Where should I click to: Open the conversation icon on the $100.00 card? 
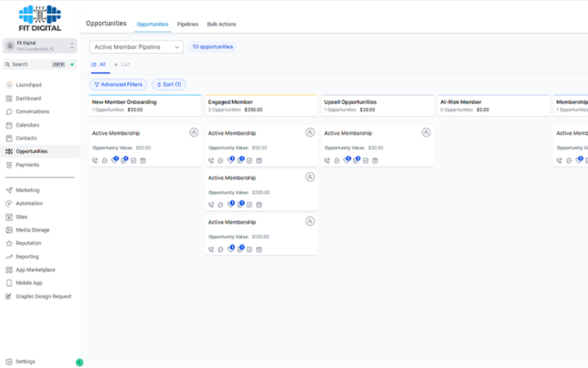pos(220,249)
